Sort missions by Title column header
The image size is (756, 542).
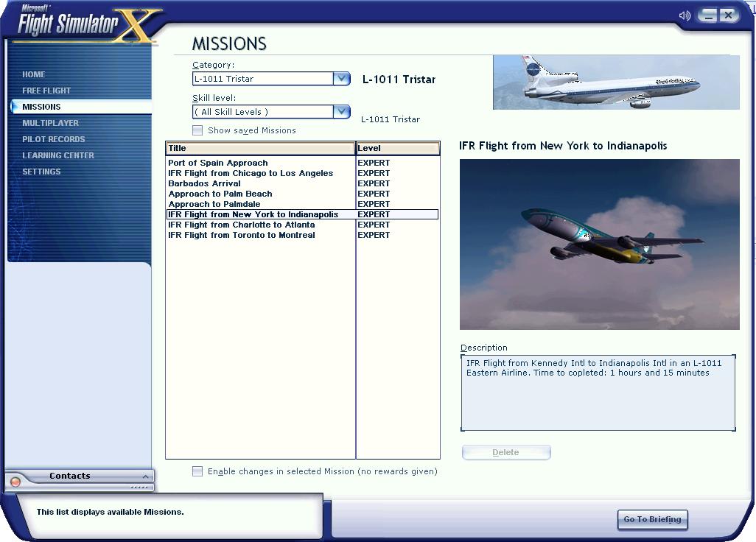[260, 149]
